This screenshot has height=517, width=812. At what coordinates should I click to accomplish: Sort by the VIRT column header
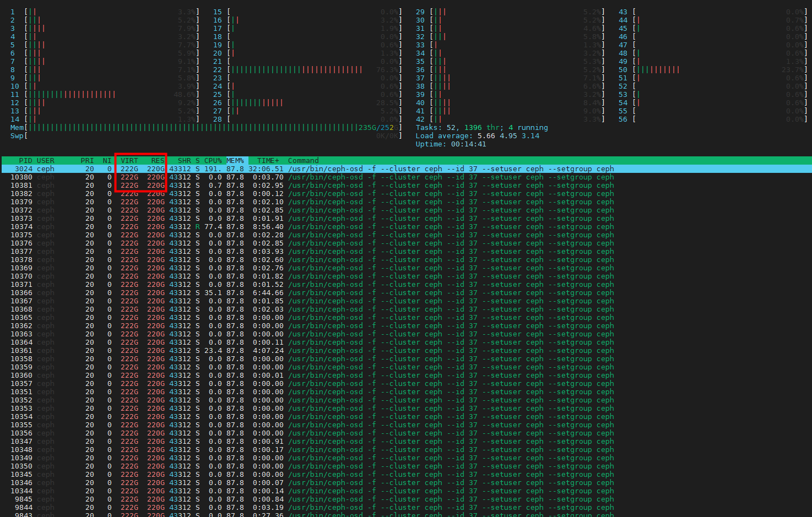tap(129, 161)
